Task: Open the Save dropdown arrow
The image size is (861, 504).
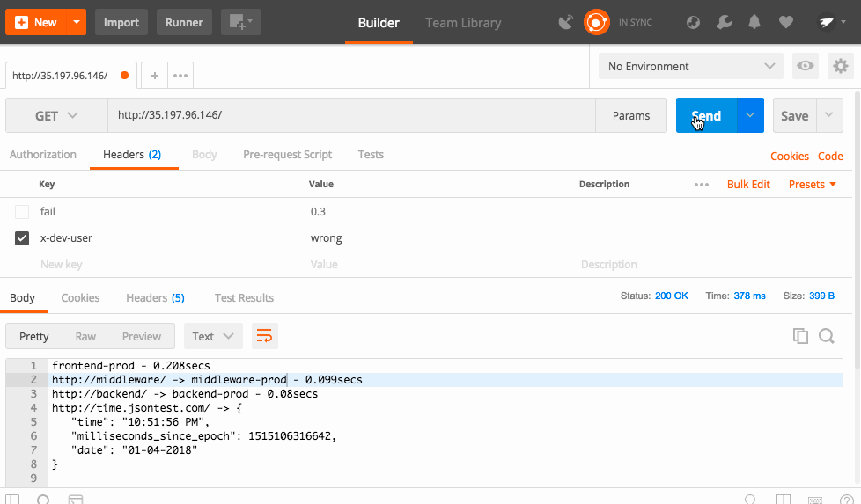Action: click(x=829, y=115)
